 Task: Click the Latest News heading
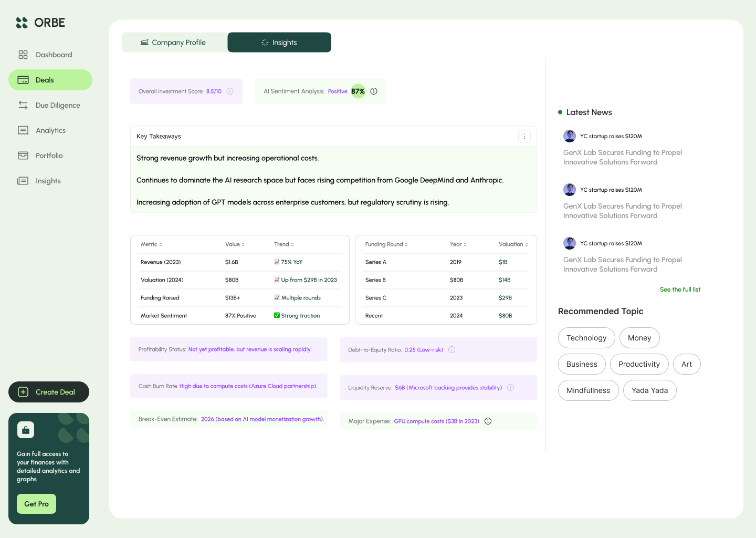pos(589,112)
